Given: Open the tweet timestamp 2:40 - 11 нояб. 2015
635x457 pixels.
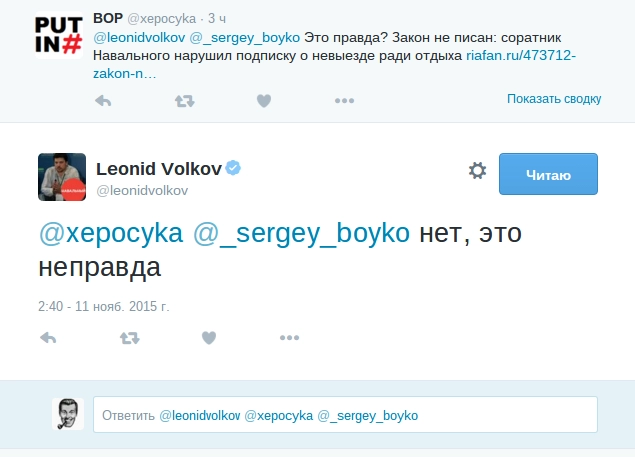Looking at the screenshot, I should pyautogui.click(x=104, y=303).
